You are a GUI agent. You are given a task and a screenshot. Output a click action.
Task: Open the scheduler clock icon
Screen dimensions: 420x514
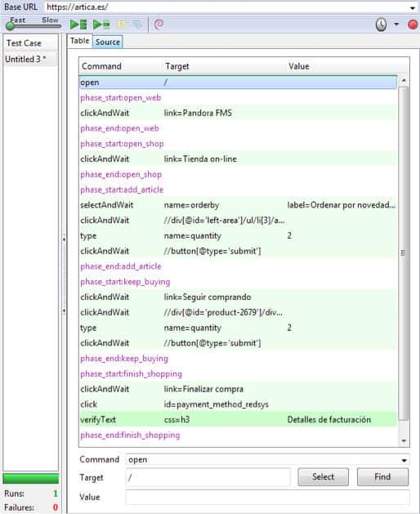(x=381, y=25)
